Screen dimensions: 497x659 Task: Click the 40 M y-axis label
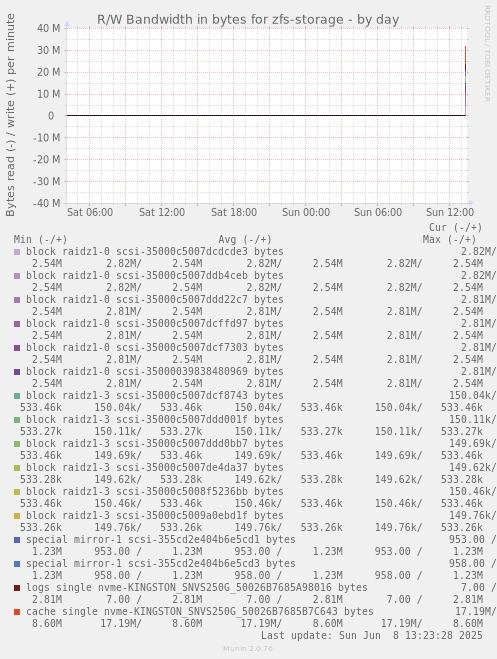49,28
